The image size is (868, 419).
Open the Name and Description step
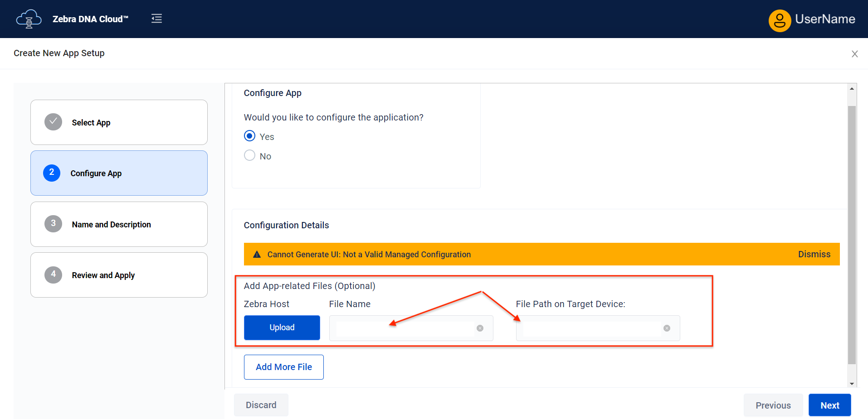tap(119, 224)
